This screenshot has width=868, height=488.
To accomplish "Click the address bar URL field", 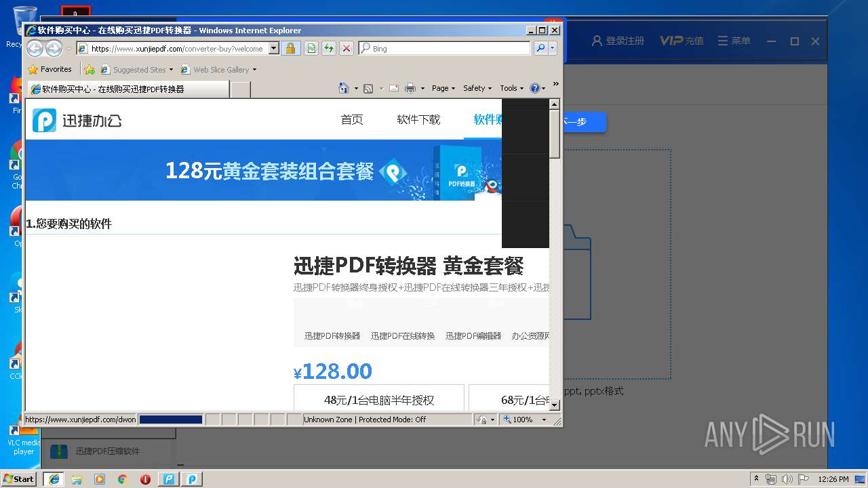I will [178, 48].
